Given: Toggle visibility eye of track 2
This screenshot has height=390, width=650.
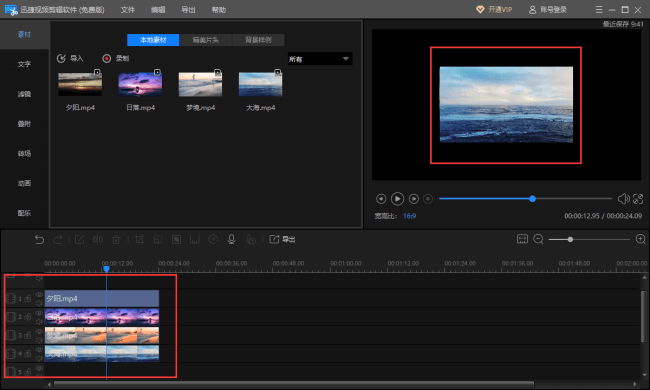Looking at the screenshot, I should click(39, 313).
